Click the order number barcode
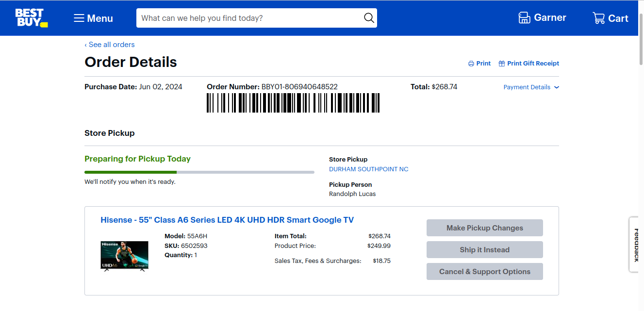This screenshot has height=311, width=644. [293, 103]
